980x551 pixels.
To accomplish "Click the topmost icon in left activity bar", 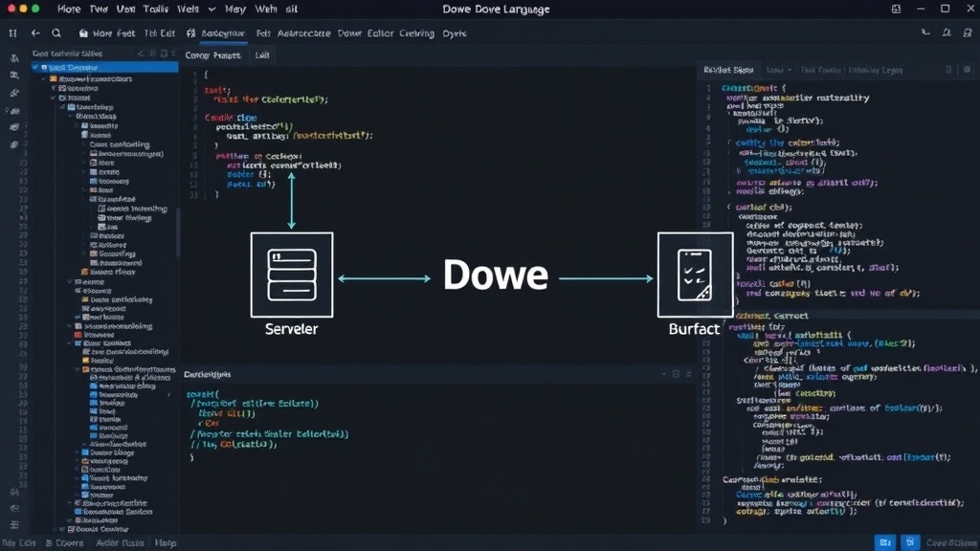I will coord(14,58).
